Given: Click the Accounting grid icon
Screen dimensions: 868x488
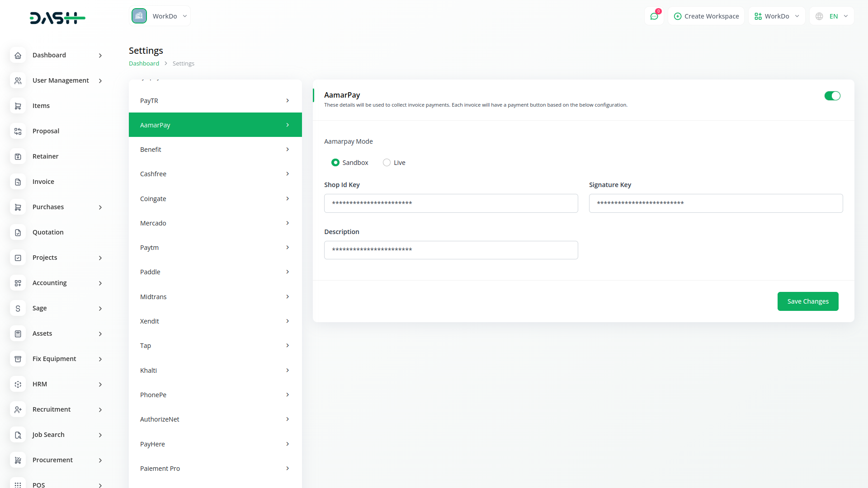Looking at the screenshot, I should [x=18, y=283].
